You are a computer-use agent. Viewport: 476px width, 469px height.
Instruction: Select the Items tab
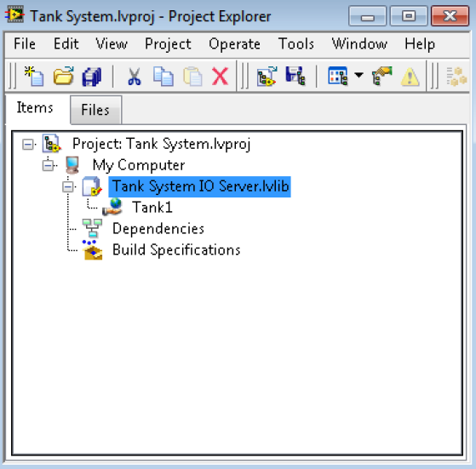pos(35,108)
